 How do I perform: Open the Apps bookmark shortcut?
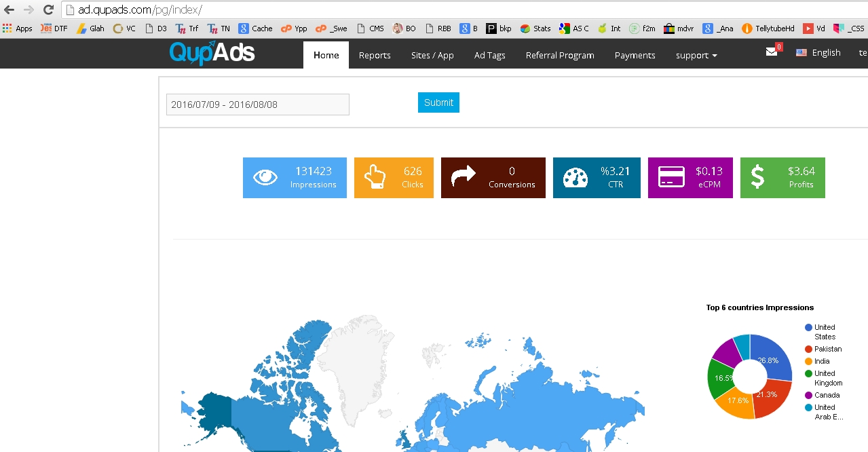pyautogui.click(x=18, y=29)
